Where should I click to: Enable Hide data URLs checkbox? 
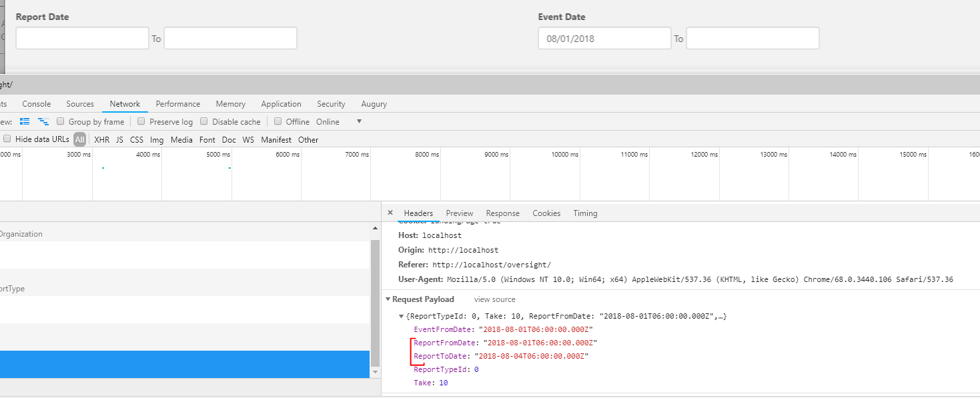(7, 139)
